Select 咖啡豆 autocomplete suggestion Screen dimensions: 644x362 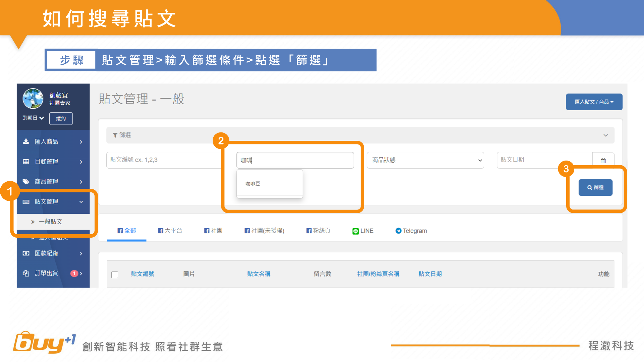point(253,184)
